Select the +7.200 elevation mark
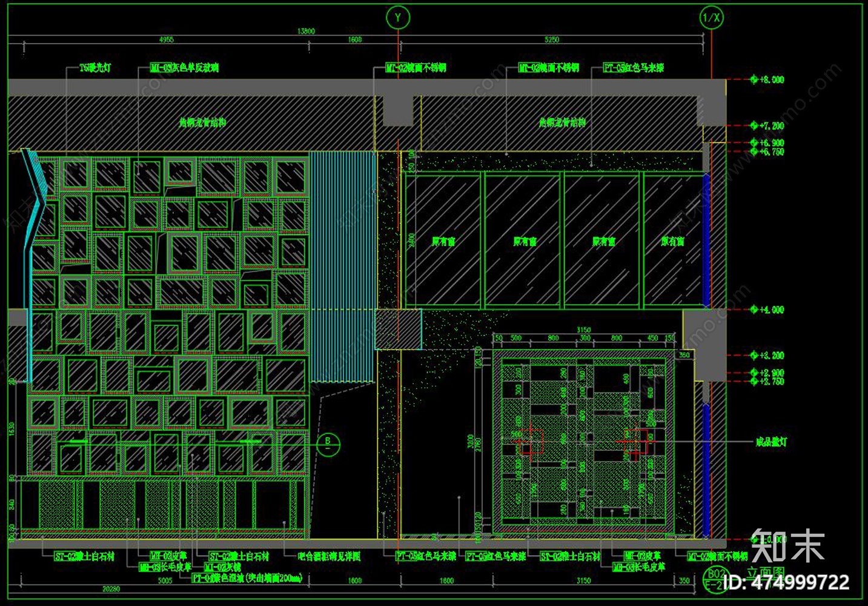 (x=767, y=125)
